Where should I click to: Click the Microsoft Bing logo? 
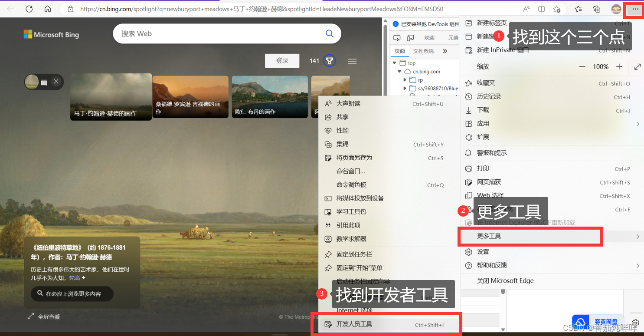pyautogui.click(x=51, y=34)
